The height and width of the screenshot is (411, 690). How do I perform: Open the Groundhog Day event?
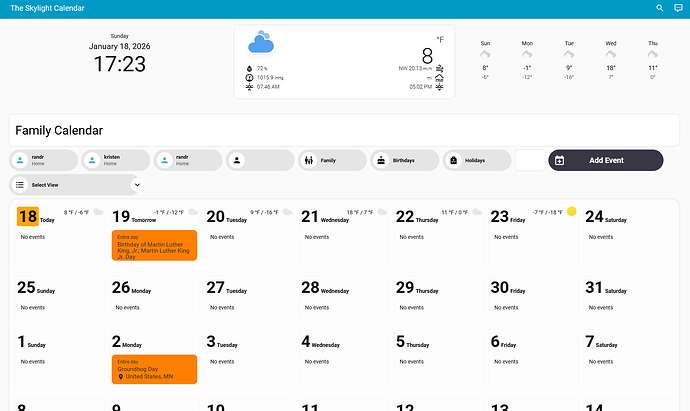[x=154, y=369]
